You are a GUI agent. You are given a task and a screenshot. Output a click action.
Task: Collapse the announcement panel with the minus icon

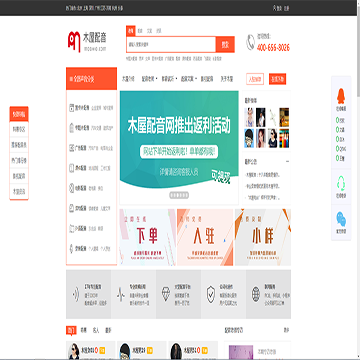[287, 162]
